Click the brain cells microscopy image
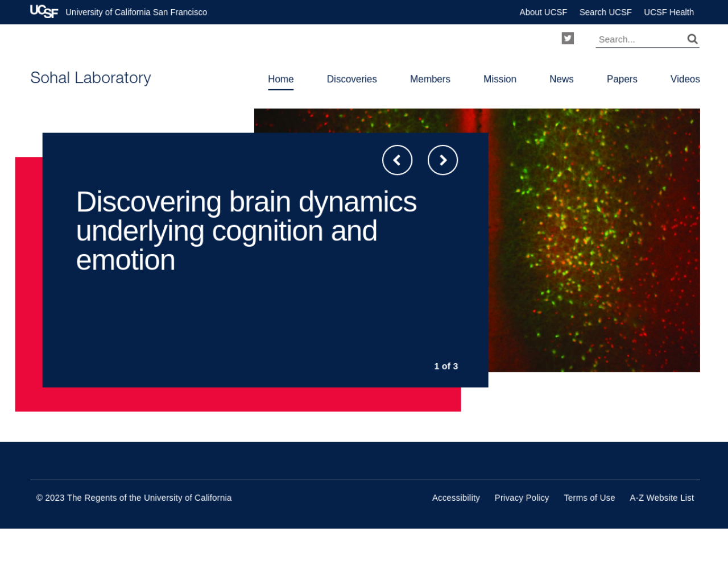The height and width of the screenshot is (582, 728). click(594, 240)
